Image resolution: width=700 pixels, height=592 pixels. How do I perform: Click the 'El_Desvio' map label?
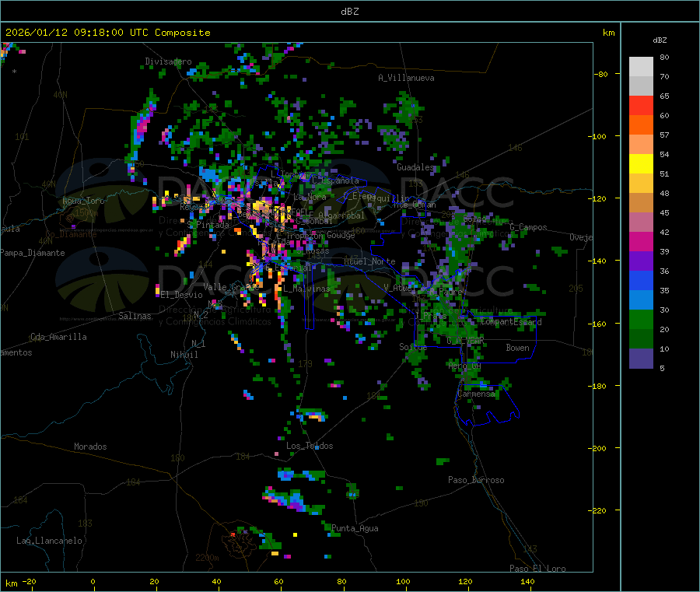(x=181, y=295)
